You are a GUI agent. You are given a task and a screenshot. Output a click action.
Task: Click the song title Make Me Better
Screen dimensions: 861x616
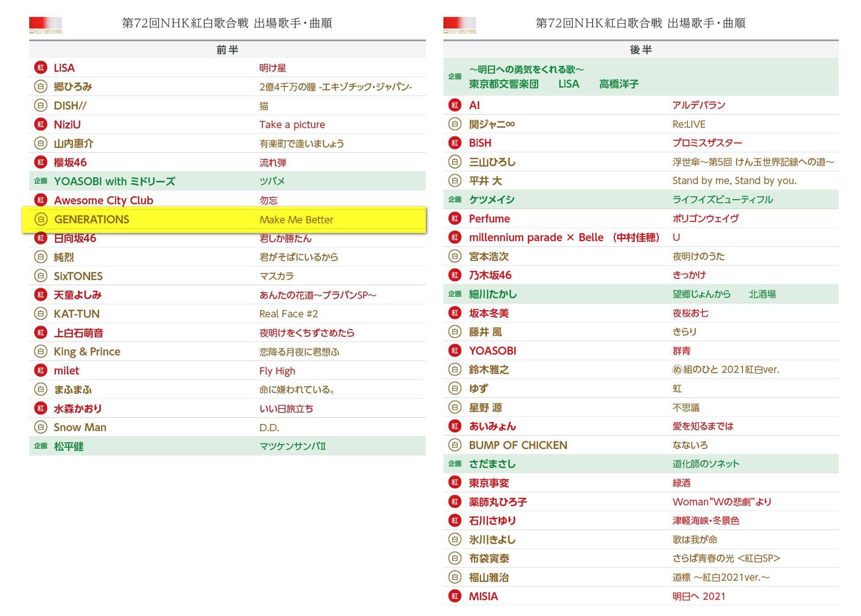[x=296, y=220]
